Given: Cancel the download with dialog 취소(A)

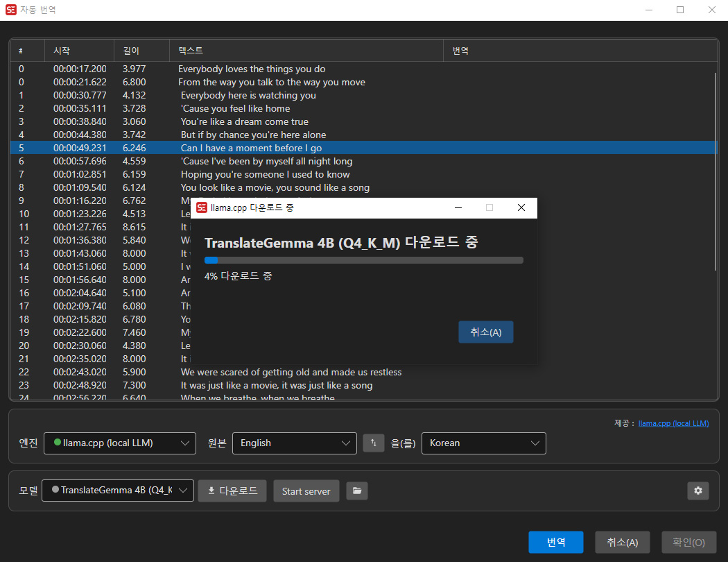Looking at the screenshot, I should point(485,332).
